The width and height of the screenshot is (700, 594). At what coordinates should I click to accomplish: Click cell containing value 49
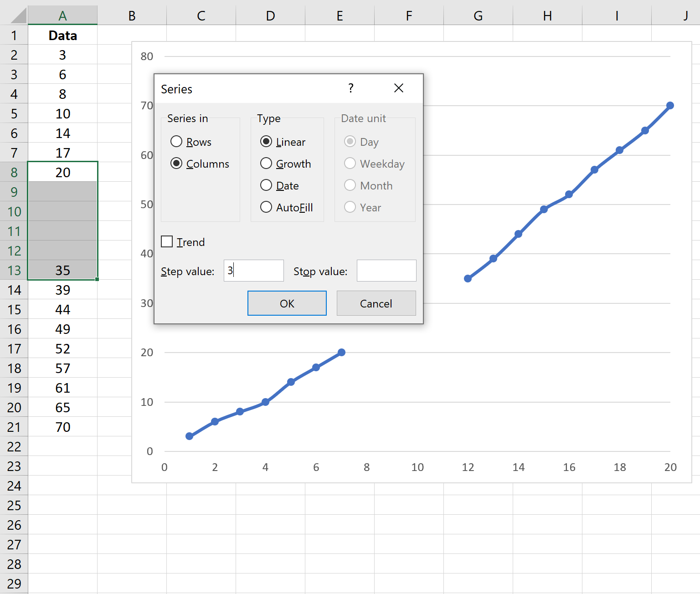[63, 329]
